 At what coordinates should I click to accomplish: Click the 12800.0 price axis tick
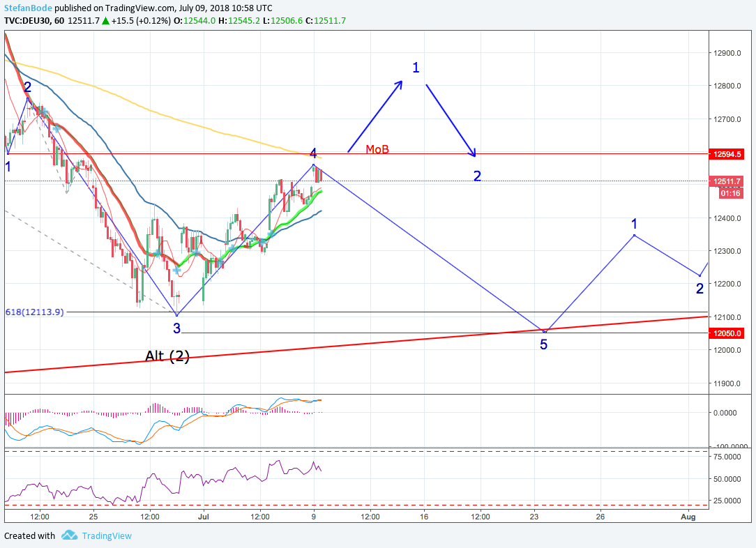727,86
